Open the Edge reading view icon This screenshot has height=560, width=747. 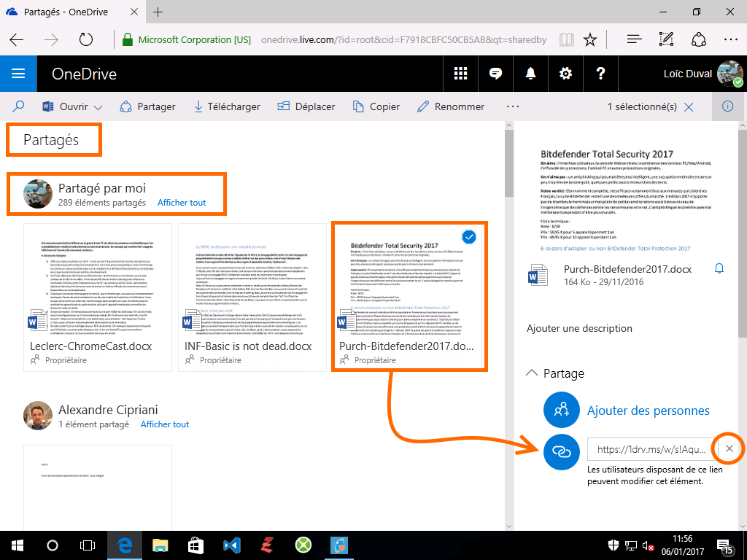(566, 40)
